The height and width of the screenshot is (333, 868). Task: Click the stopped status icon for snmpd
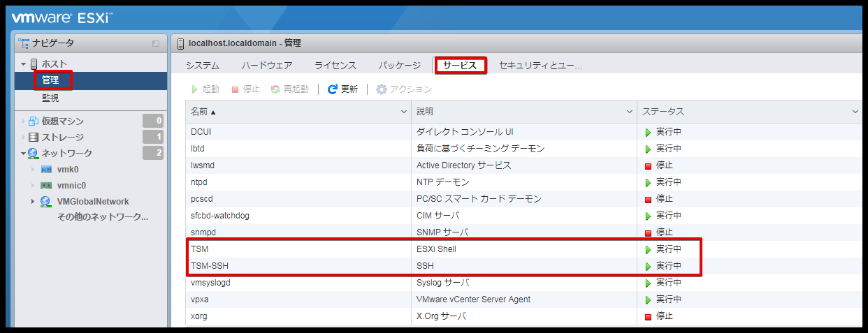(648, 232)
